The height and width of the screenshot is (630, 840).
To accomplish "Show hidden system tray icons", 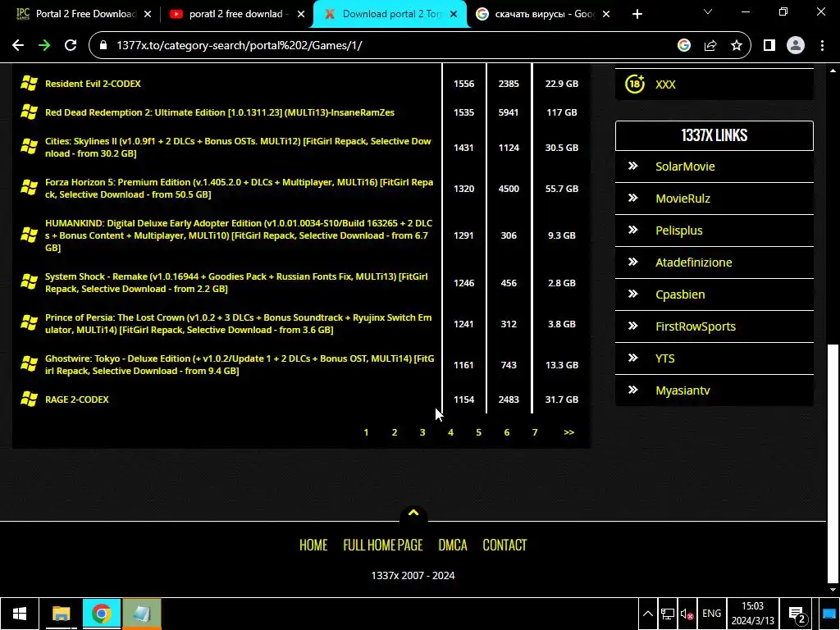I will [648, 614].
